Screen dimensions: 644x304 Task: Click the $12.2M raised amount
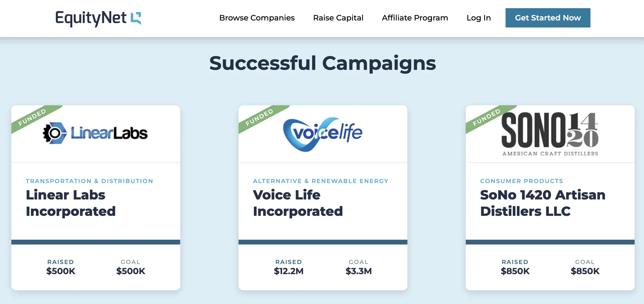(288, 271)
